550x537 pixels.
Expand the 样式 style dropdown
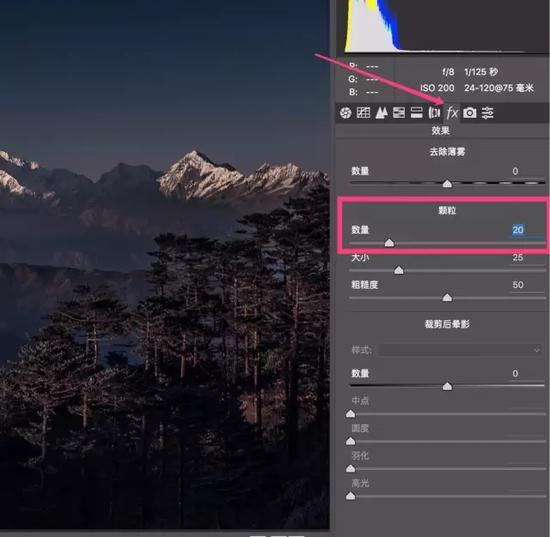pyautogui.click(x=461, y=350)
